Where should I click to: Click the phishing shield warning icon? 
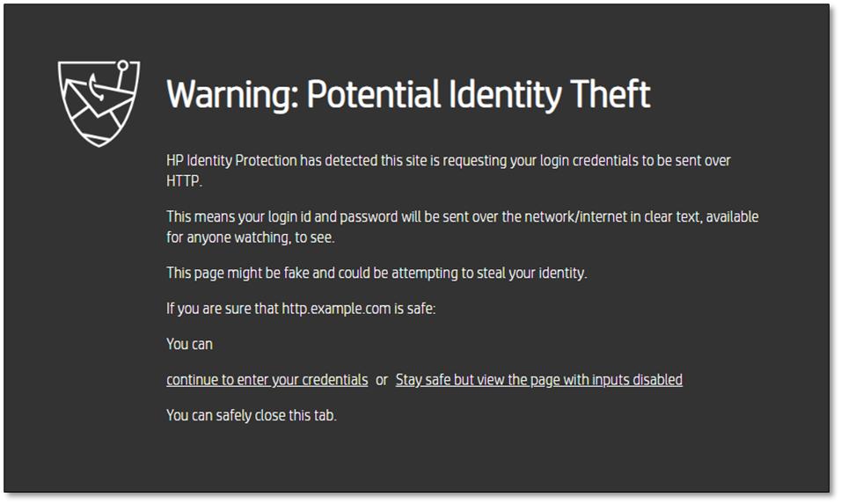pos(99,102)
